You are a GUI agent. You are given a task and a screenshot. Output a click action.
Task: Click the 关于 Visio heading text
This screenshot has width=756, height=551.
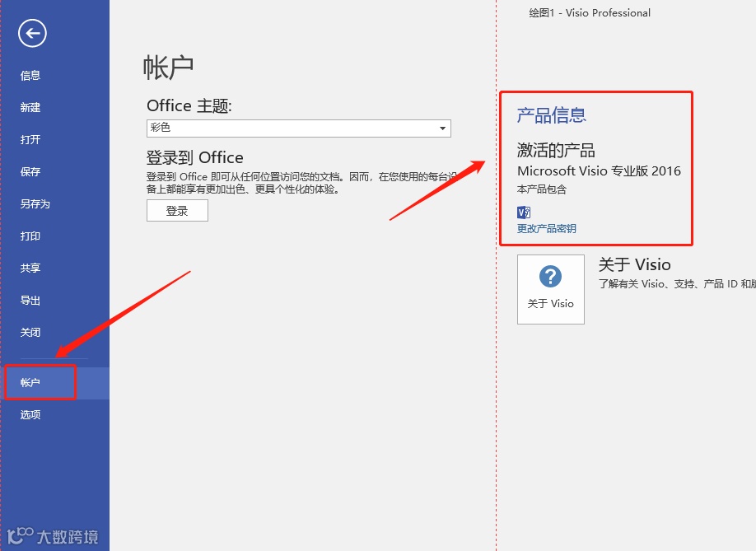coord(634,264)
